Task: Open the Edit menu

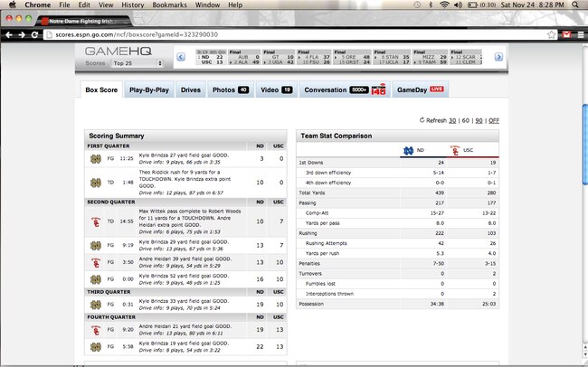Action: (84, 5)
